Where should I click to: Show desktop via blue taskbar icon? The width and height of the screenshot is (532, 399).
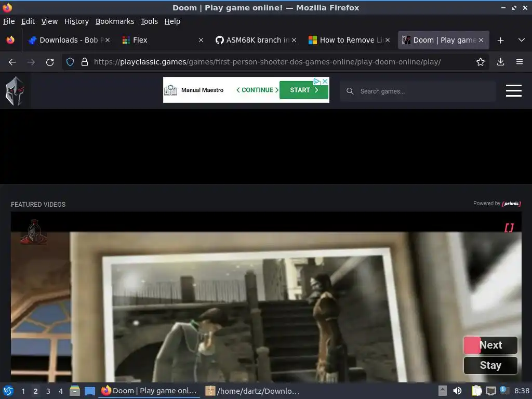point(89,391)
